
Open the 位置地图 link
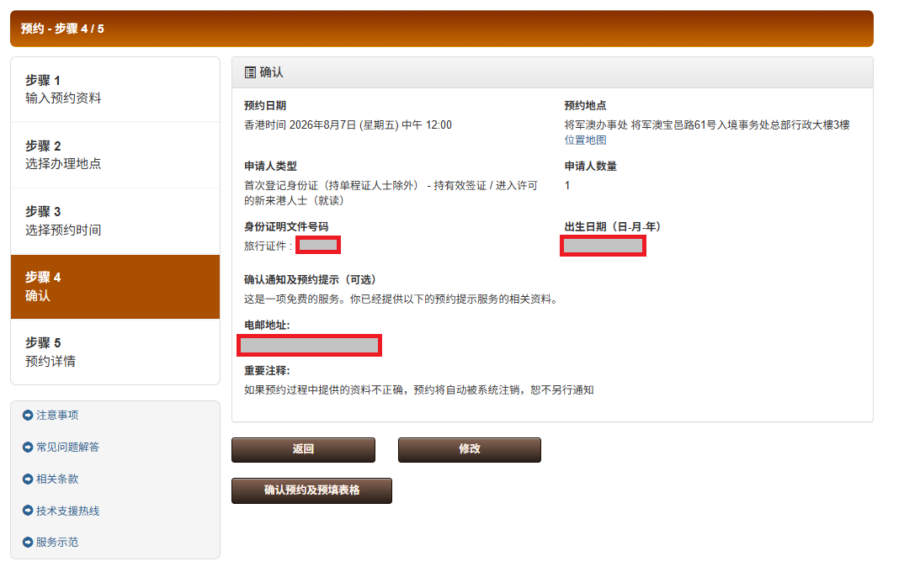coord(585,140)
